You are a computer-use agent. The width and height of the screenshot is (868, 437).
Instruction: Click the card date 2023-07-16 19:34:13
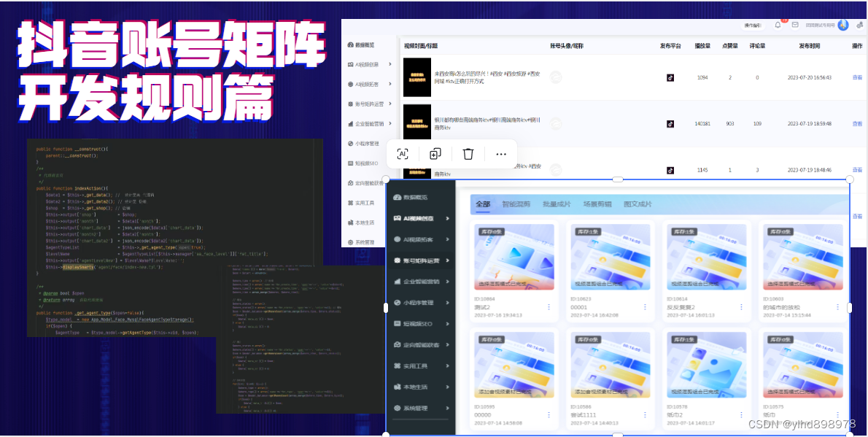pyautogui.click(x=498, y=315)
